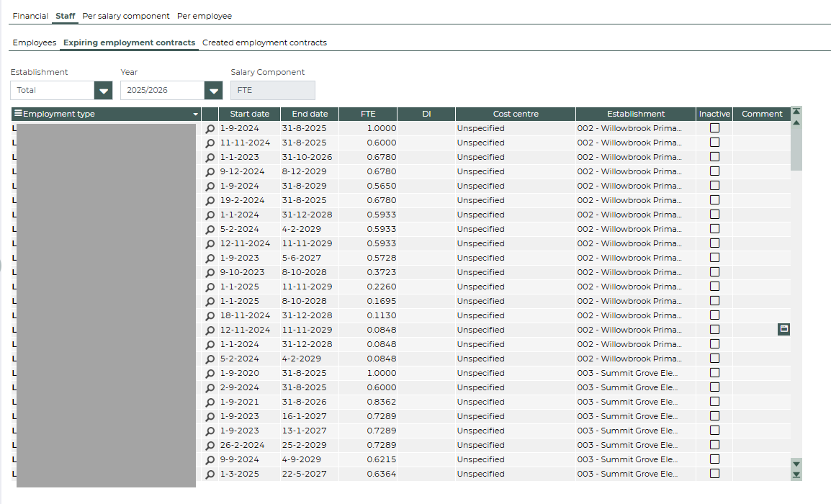Screen dimensions: 831x504
Task: Switch to the Created employment contracts tab
Action: tap(264, 43)
